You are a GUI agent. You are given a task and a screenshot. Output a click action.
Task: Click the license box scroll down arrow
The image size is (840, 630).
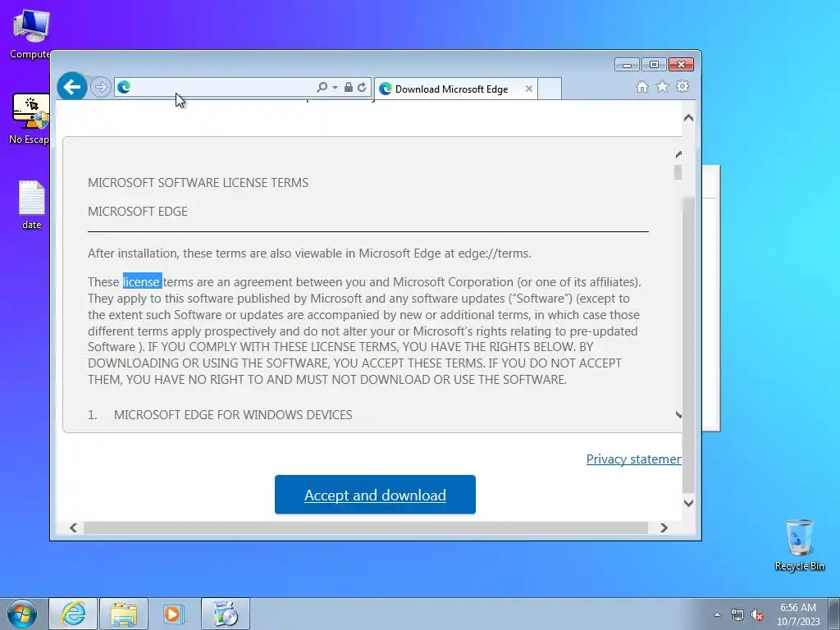click(678, 414)
